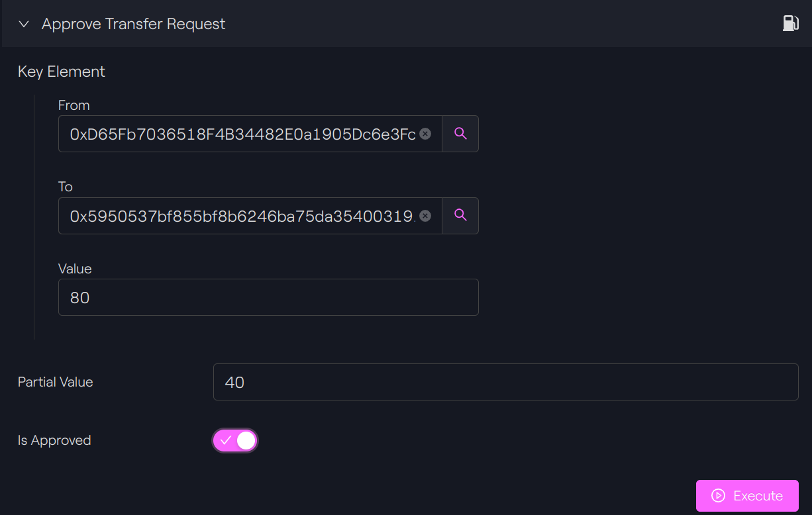812x515 pixels.
Task: Click the Partial Value label text
Action: 56,382
